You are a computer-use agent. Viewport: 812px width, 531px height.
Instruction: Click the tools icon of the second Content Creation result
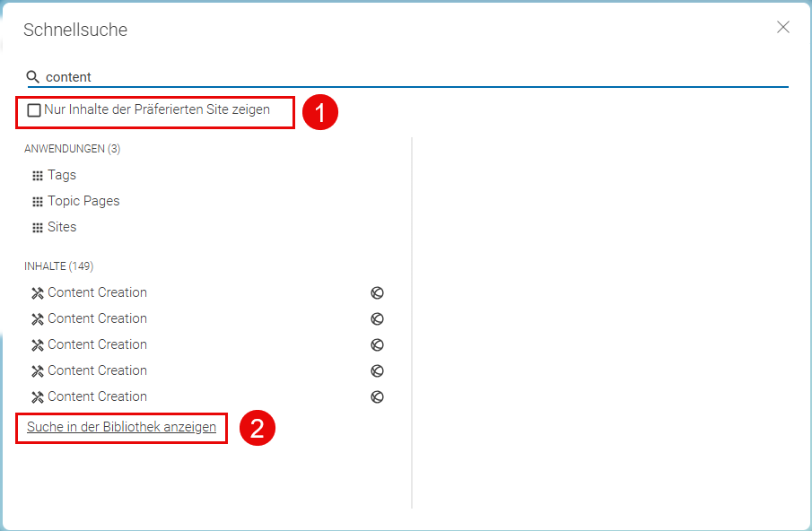[38, 319]
